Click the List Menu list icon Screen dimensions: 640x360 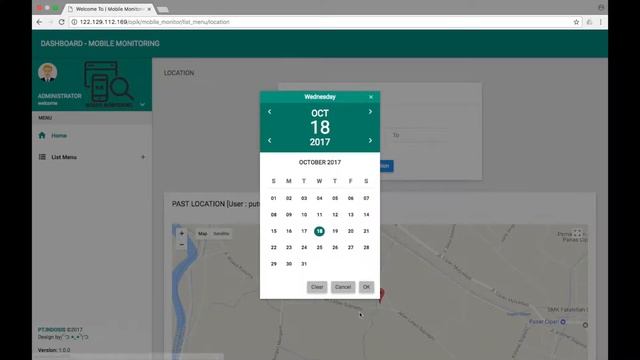(42, 157)
